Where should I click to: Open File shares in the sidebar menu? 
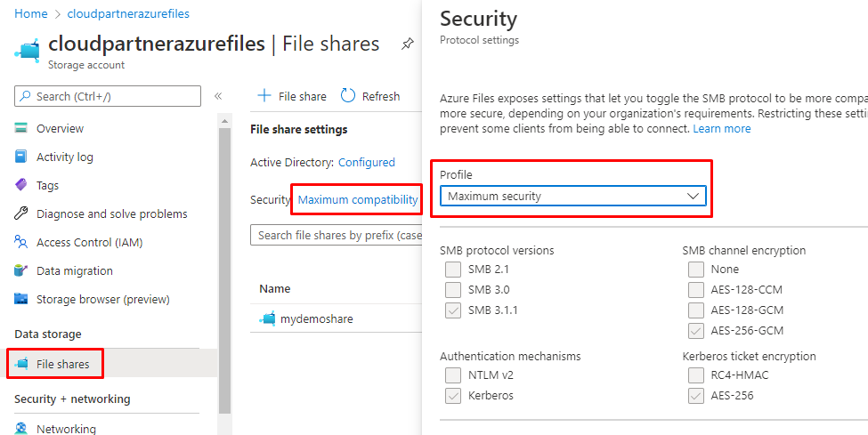62,364
